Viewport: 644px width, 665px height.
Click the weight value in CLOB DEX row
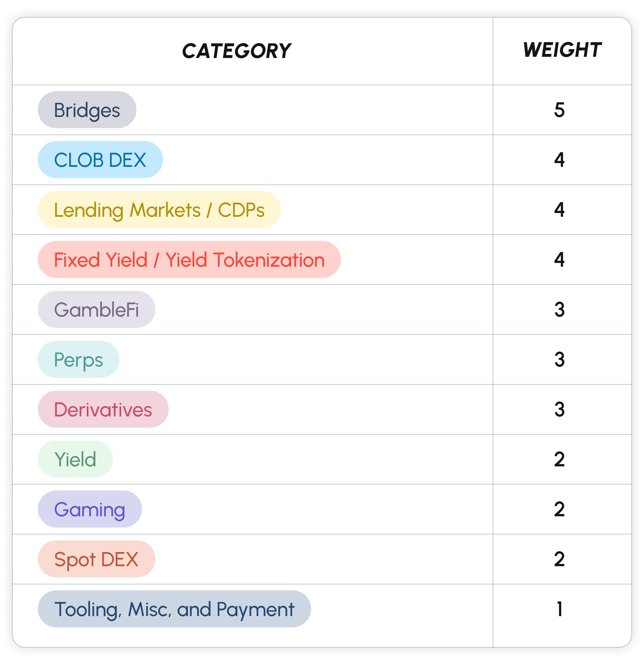(x=559, y=160)
